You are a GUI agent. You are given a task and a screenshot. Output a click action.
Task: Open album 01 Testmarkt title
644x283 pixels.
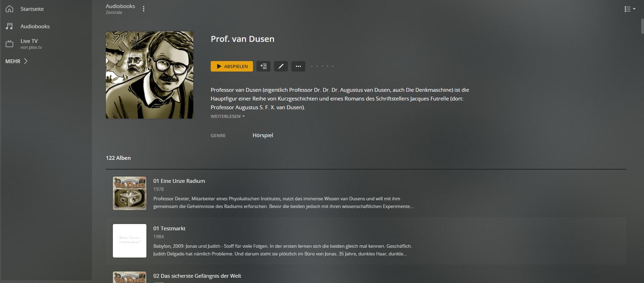169,228
